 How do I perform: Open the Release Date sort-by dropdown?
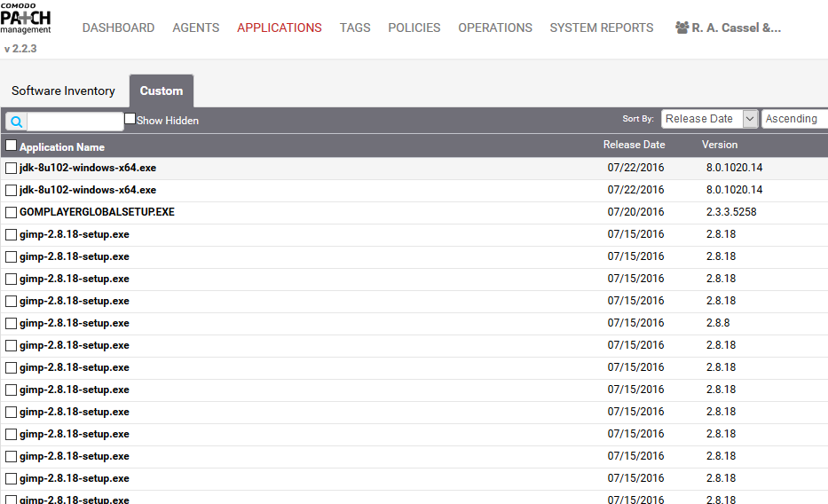[x=710, y=119]
